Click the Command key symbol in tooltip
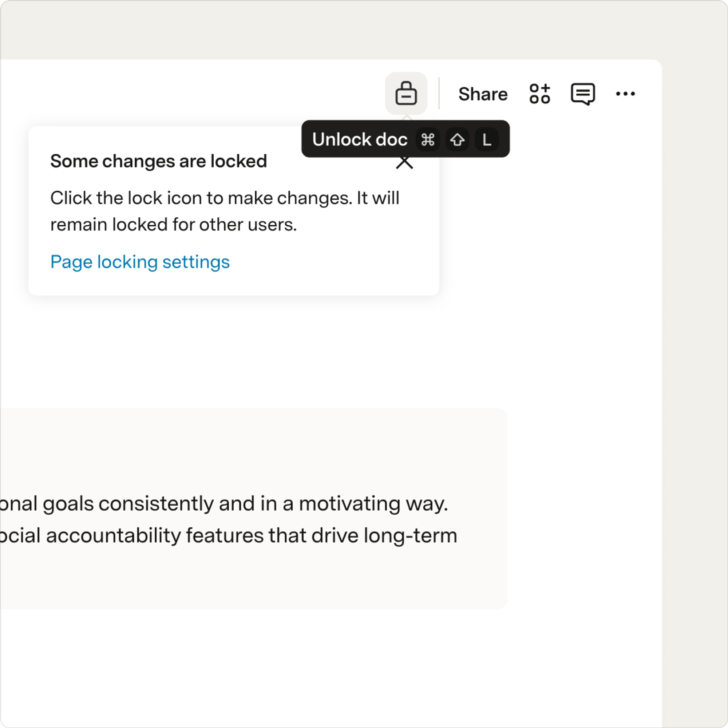This screenshot has height=728, width=728. 428,140
